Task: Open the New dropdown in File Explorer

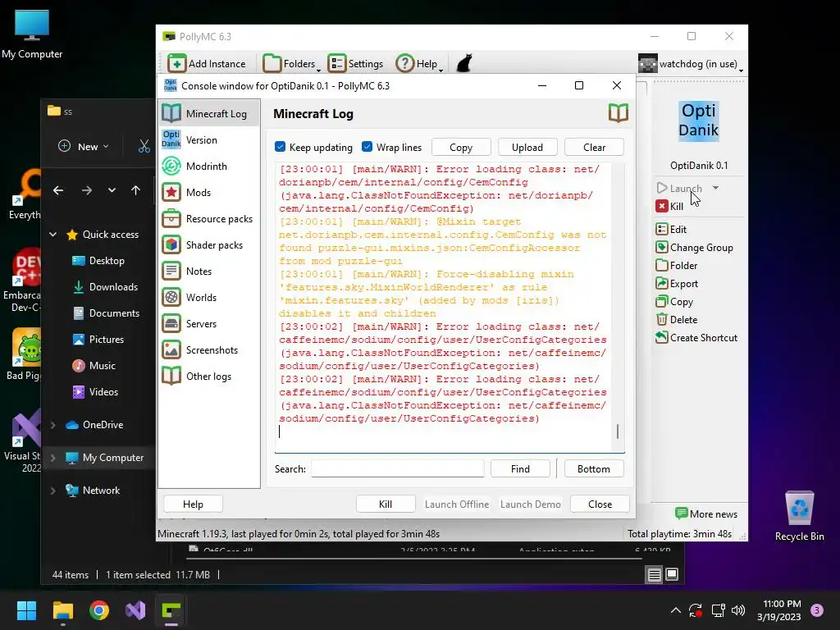Action: 84,146
